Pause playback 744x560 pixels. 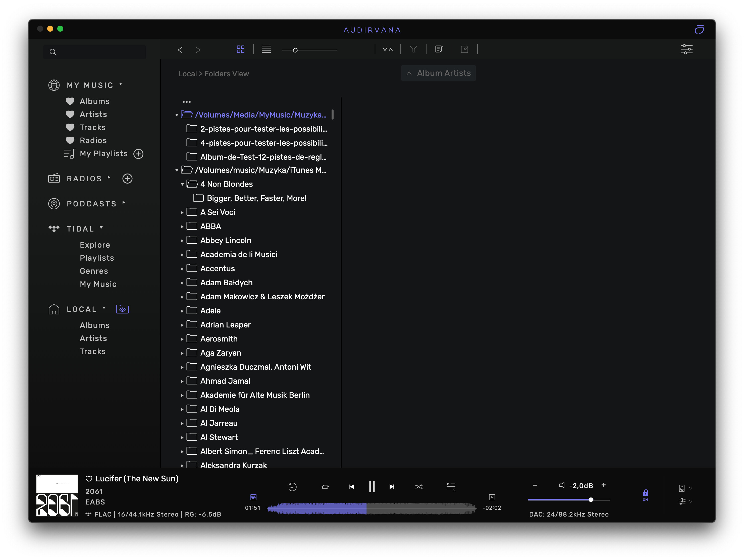[x=372, y=487]
